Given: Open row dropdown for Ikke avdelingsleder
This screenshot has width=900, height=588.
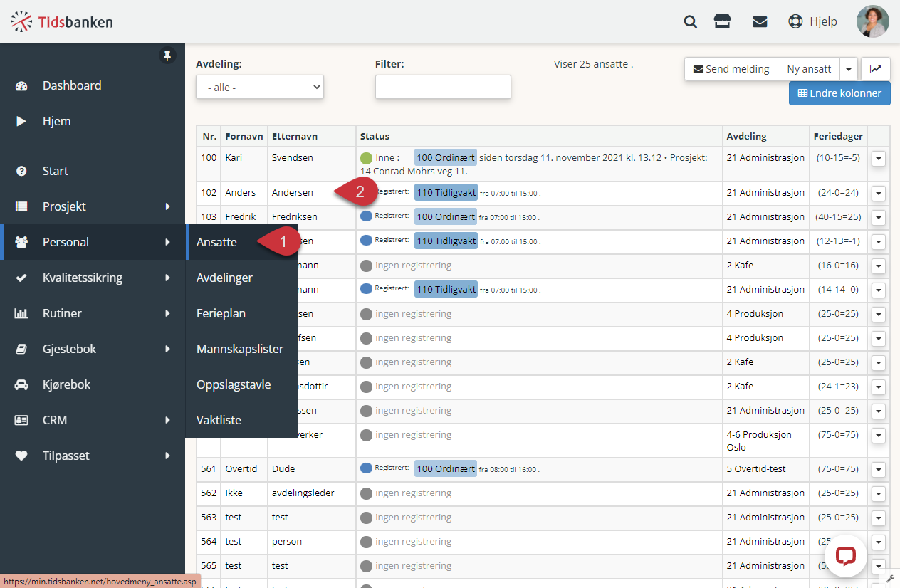Looking at the screenshot, I should point(879,494).
